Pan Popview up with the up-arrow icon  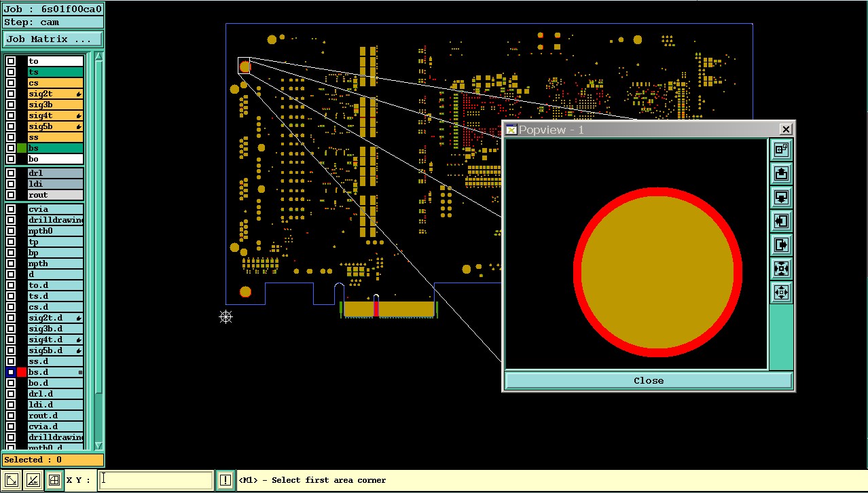[x=781, y=173]
